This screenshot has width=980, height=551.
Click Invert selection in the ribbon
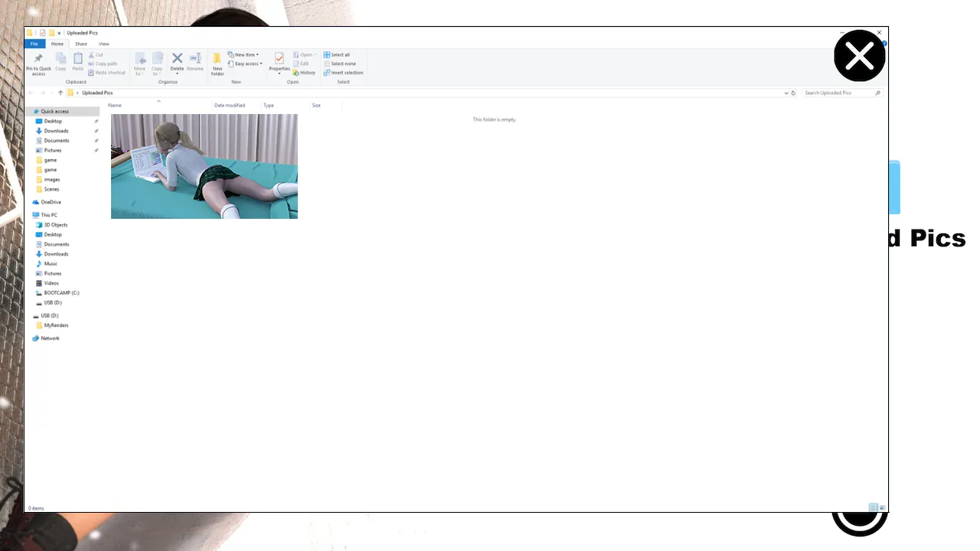[x=343, y=73]
